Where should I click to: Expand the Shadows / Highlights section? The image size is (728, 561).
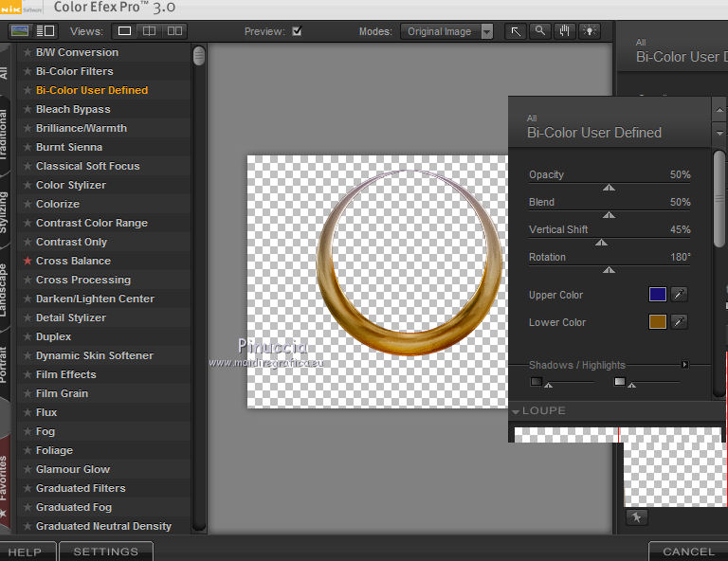click(684, 365)
